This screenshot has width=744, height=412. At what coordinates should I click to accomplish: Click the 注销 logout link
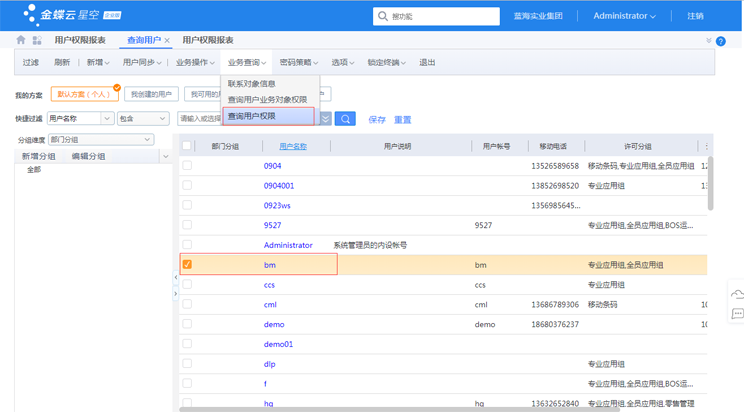pos(695,16)
